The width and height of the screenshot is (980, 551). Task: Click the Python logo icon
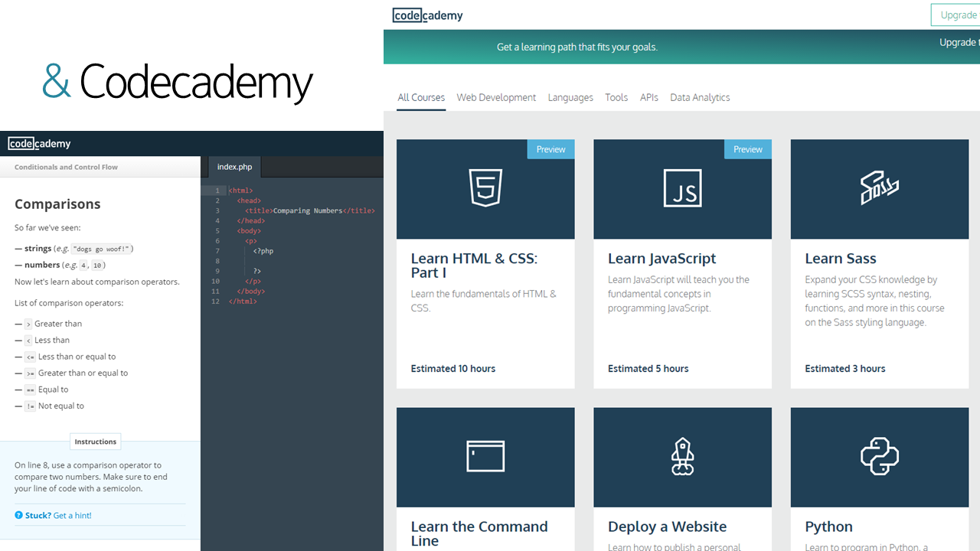pyautogui.click(x=880, y=456)
